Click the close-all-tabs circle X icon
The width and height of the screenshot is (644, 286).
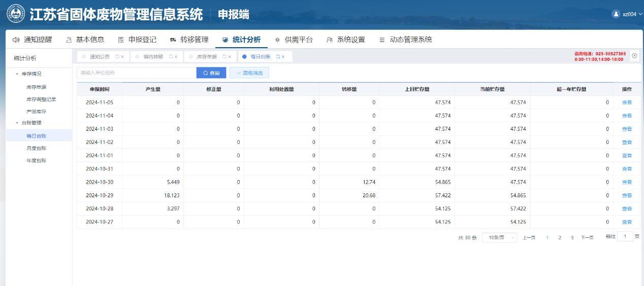click(634, 56)
